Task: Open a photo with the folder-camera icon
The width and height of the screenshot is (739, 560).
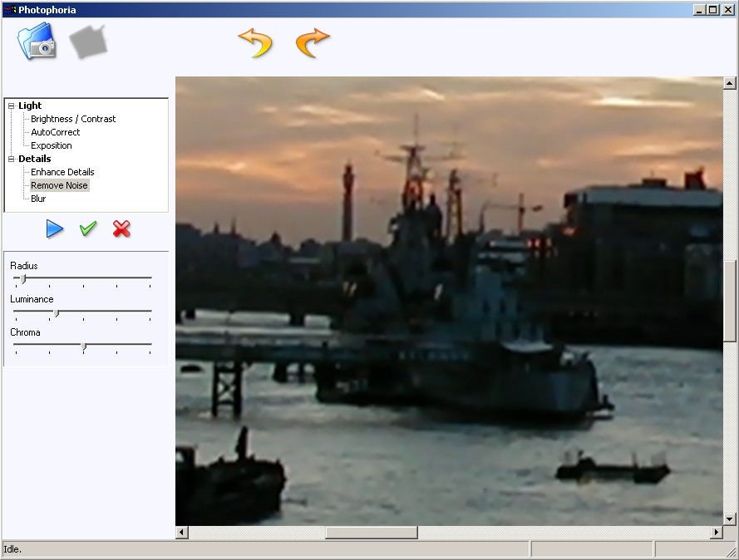Action: click(x=37, y=42)
